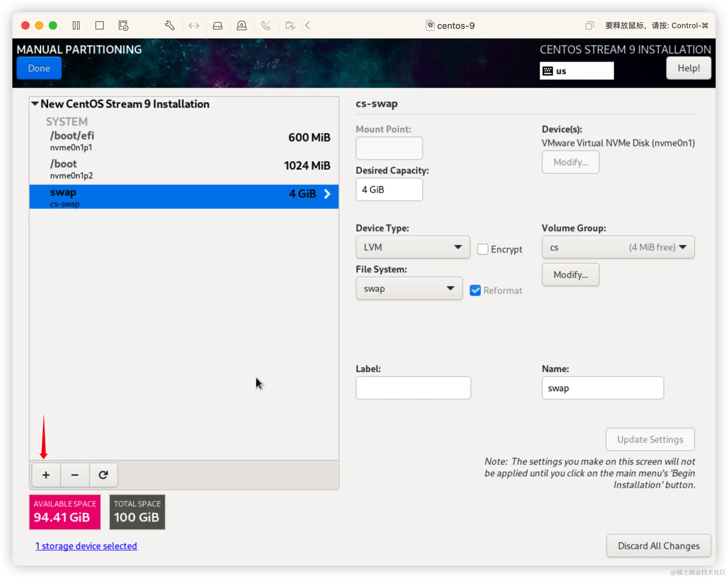Open the network adapter settings icon
The width and height of the screenshot is (728, 578).
tap(194, 25)
